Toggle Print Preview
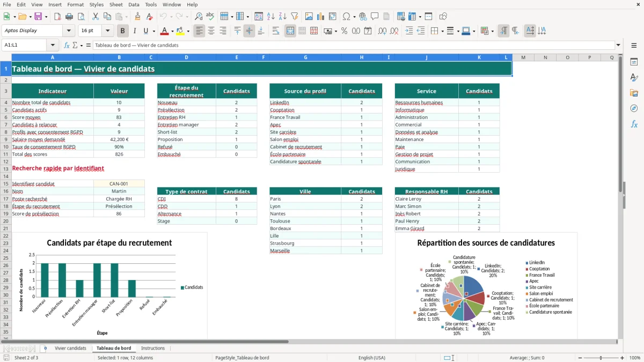 point(80,17)
